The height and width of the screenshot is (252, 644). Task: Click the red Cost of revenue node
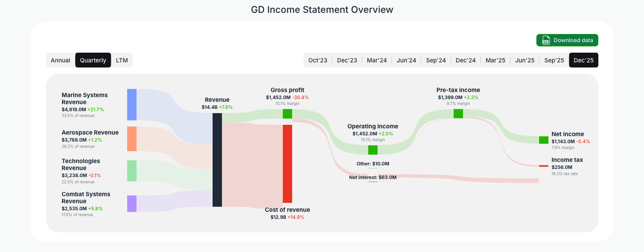287,164
